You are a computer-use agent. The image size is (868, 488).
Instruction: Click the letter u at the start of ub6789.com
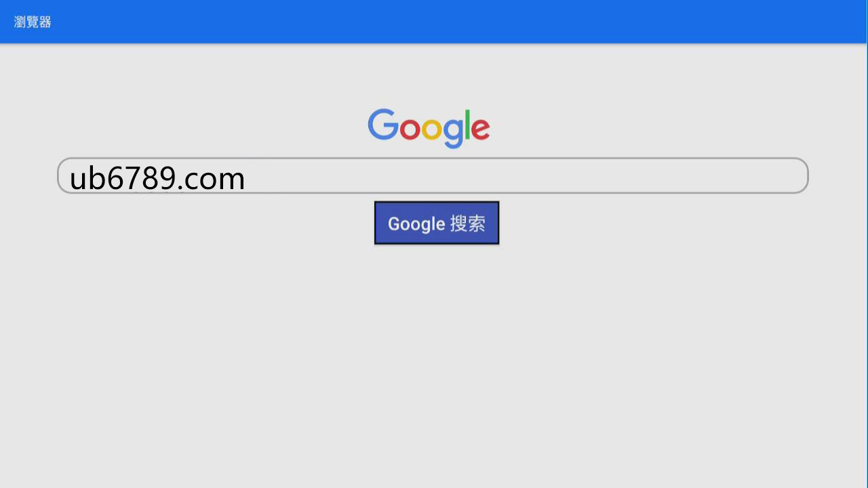click(x=77, y=179)
